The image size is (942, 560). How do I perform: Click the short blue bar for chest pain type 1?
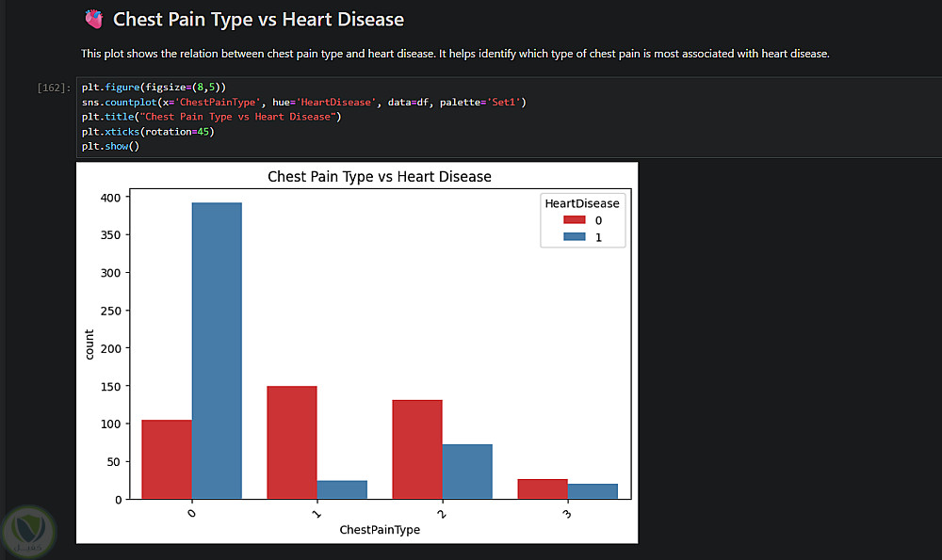click(x=342, y=489)
